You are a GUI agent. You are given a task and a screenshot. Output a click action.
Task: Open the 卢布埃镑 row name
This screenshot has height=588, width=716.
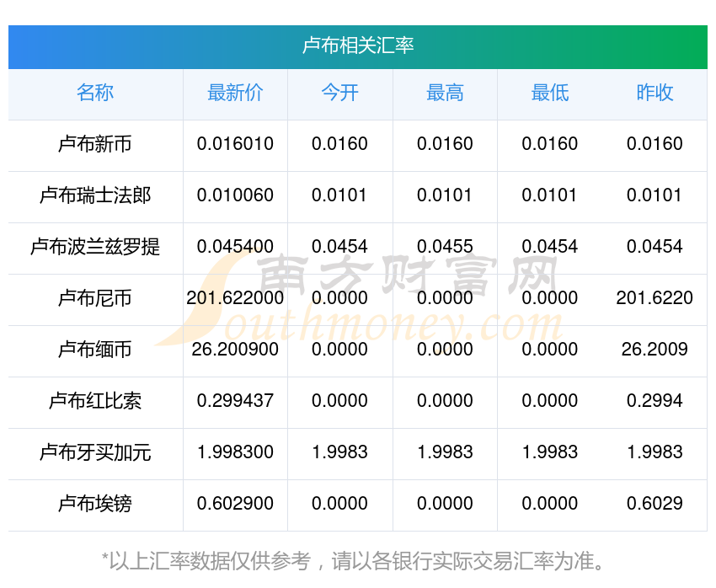(x=95, y=504)
